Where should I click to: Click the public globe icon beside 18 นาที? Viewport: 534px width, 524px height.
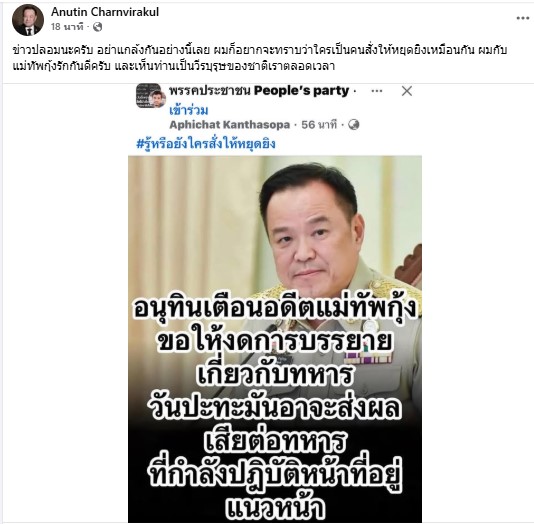coord(97,27)
